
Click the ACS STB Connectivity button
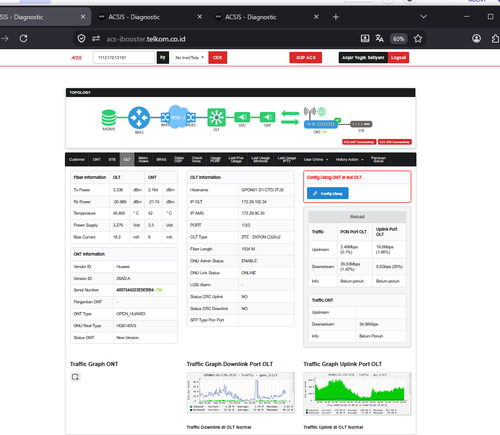click(395, 142)
